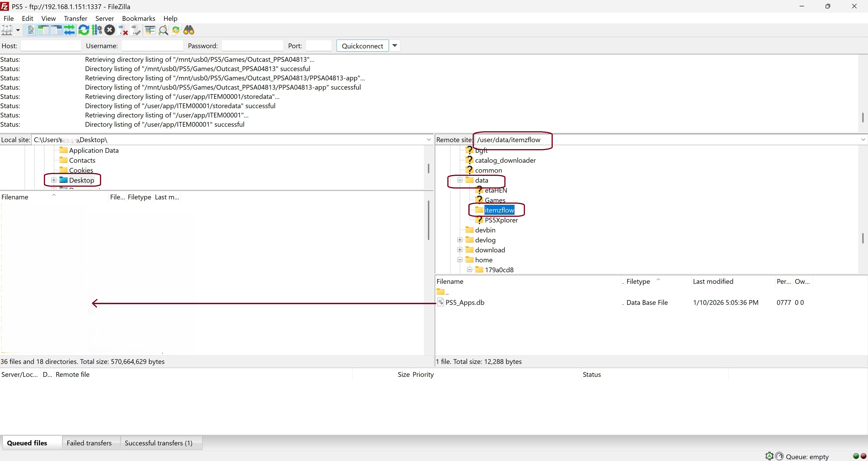Focus the Port input field
Viewport: 868px width, 461px height.
[318, 46]
